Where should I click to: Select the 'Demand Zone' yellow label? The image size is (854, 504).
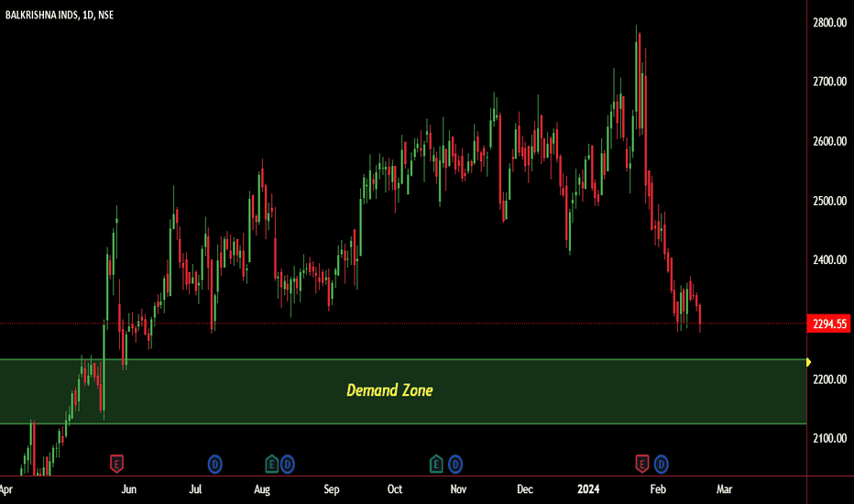pyautogui.click(x=389, y=390)
